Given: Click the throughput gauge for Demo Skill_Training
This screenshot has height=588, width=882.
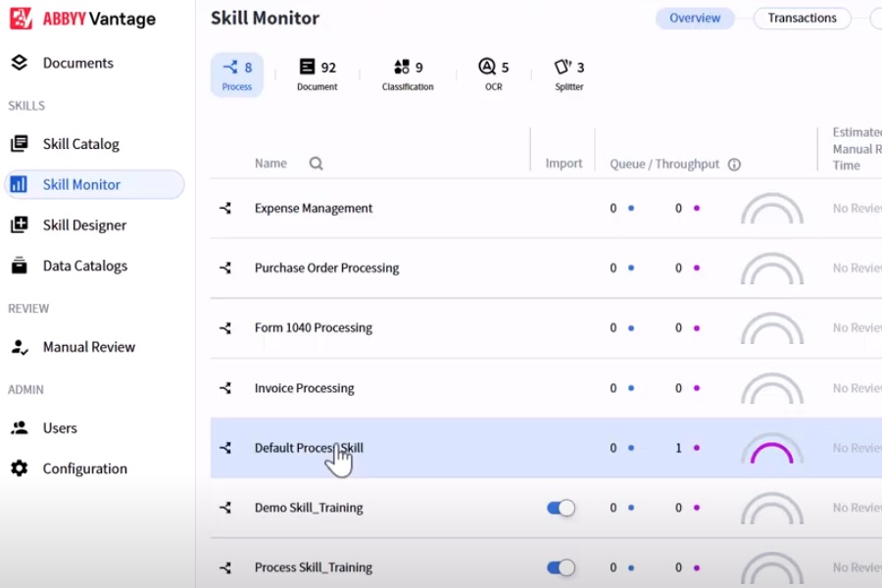Looking at the screenshot, I should point(772,508).
